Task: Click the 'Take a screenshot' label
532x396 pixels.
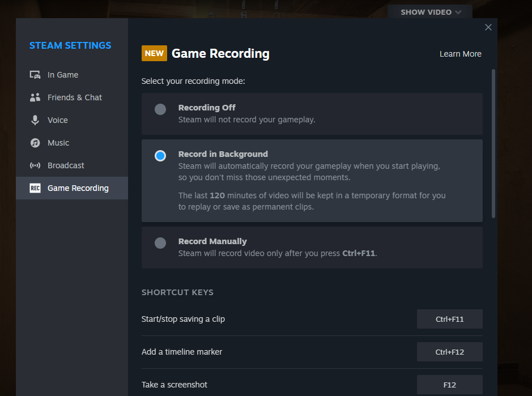Action: coord(174,385)
